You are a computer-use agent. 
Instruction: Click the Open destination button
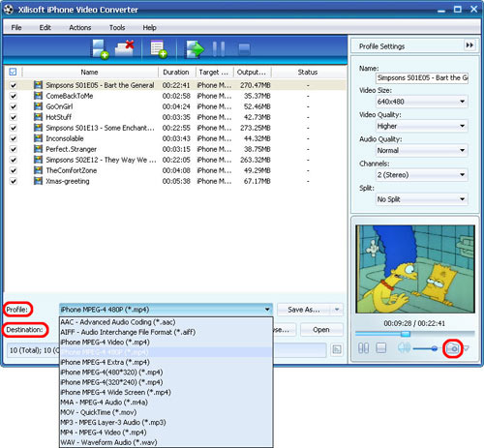pos(321,330)
